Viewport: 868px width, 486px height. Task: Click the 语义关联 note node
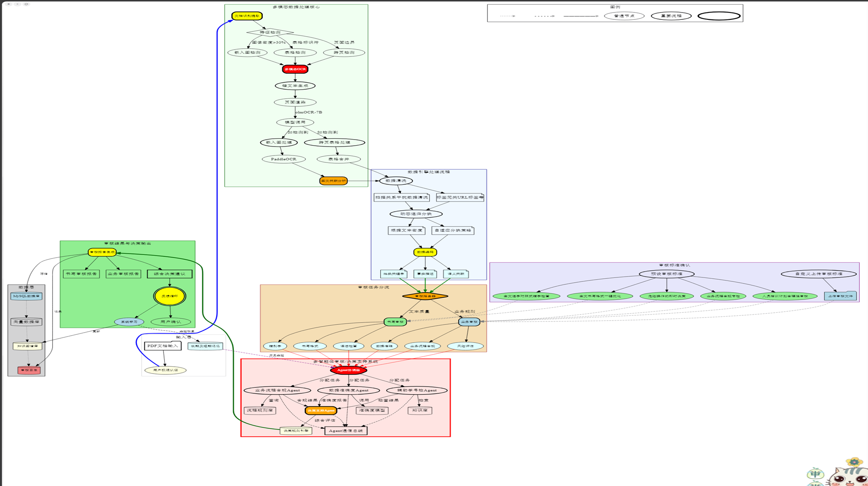pyautogui.click(x=456, y=274)
